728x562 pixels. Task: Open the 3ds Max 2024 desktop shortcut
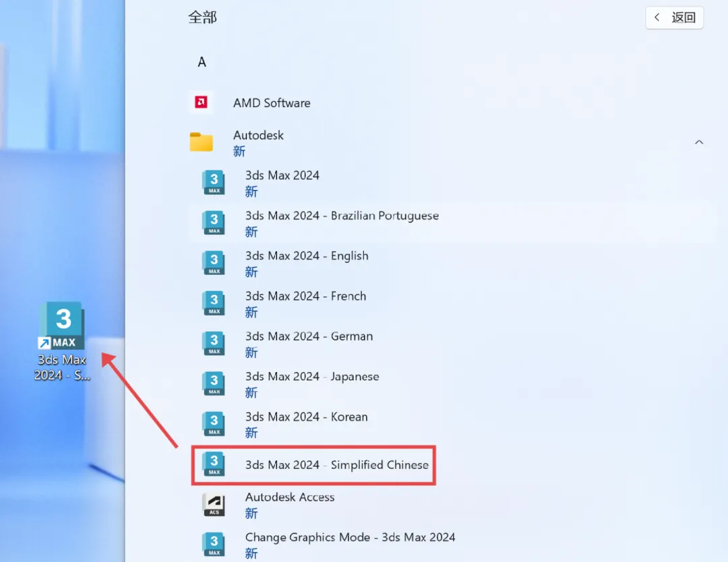[62, 342]
